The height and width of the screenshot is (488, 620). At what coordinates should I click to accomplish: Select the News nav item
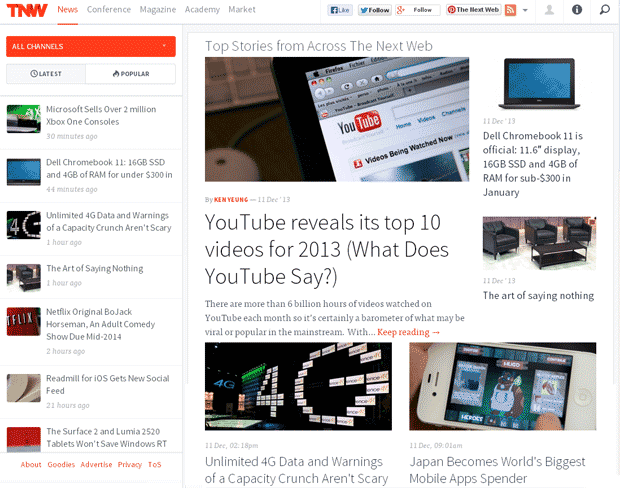(68, 9)
